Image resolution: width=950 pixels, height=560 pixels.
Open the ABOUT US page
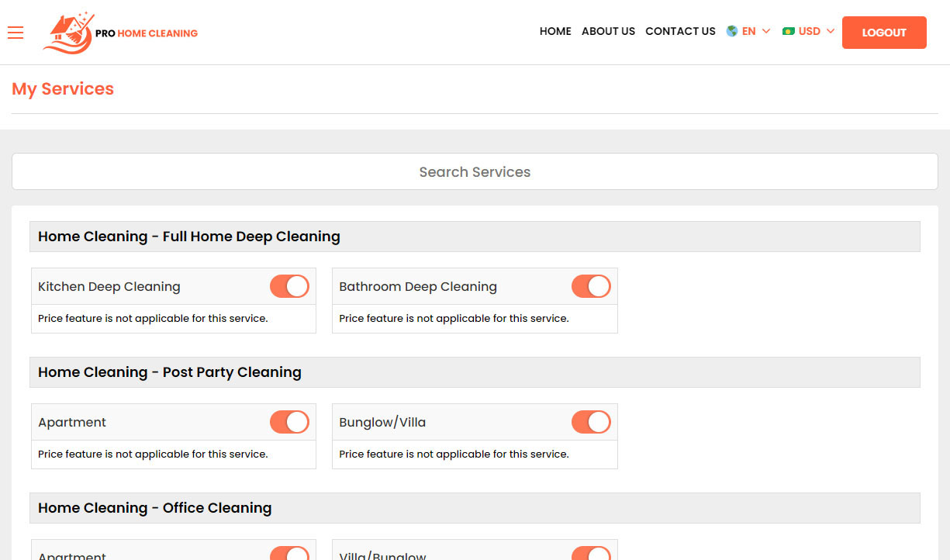608,32
